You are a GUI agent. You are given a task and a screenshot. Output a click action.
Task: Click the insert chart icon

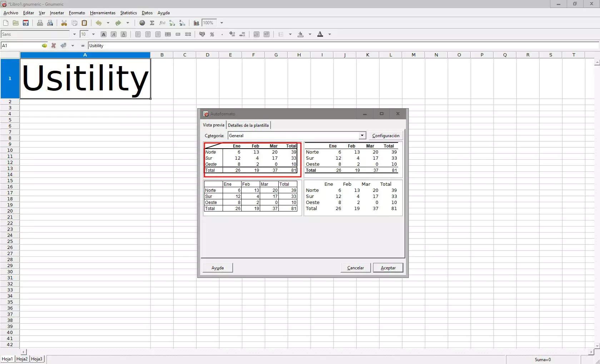click(196, 23)
